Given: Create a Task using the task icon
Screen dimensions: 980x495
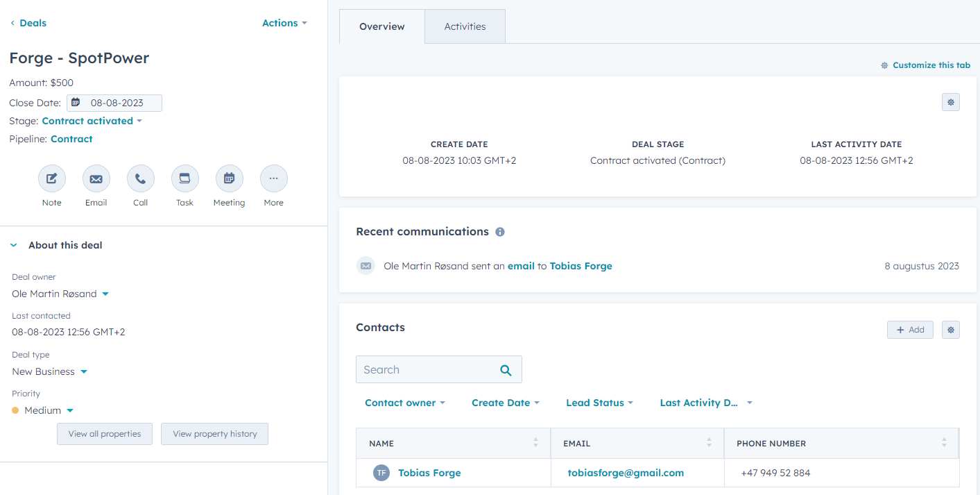Looking at the screenshot, I should click(184, 179).
